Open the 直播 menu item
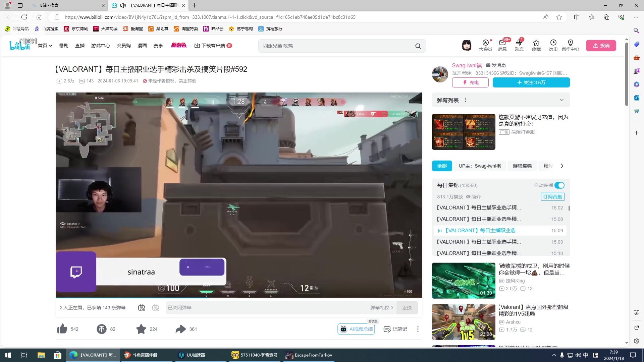 pos(80,46)
